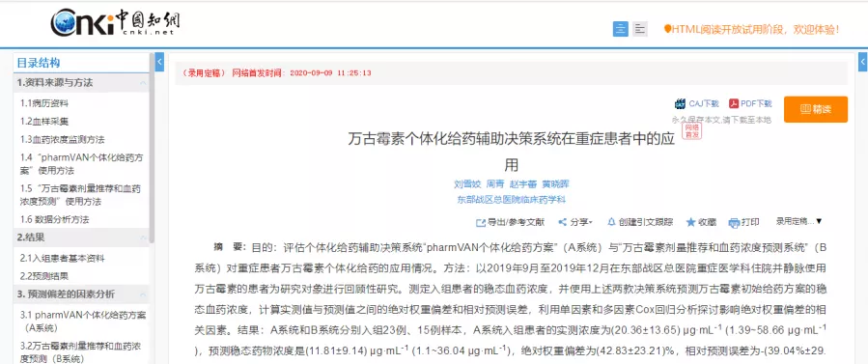Image resolution: width=868 pixels, height=364 pixels.
Task: Switch to the single-column layout view icon
Action: 621,29
